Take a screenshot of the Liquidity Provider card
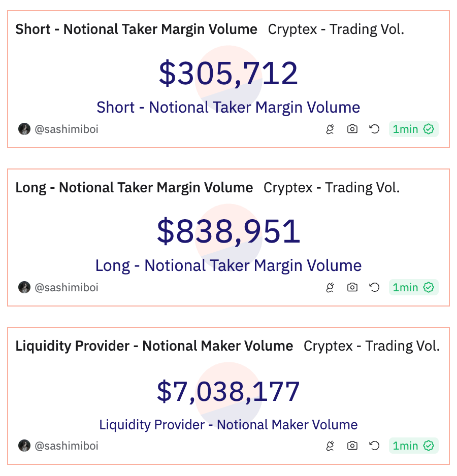 pos(352,446)
